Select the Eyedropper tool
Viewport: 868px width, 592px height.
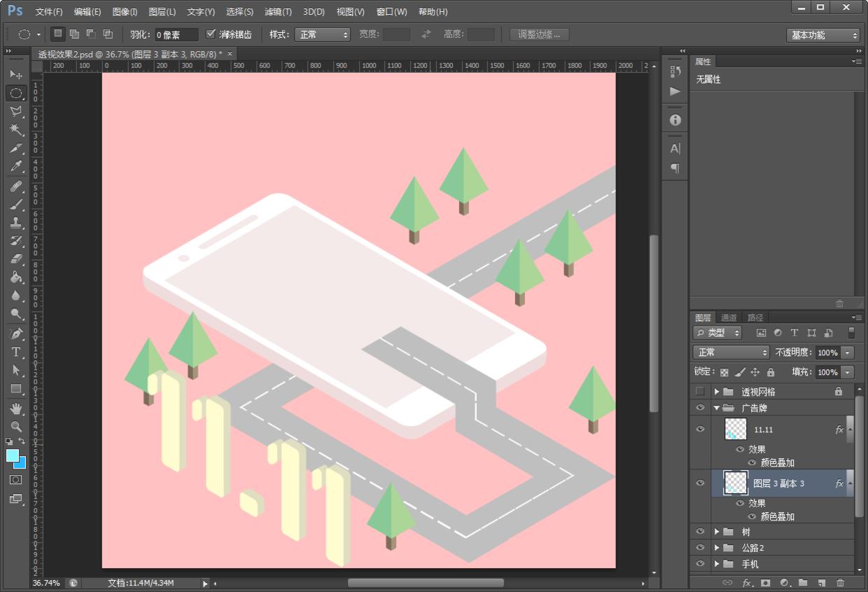click(x=16, y=167)
